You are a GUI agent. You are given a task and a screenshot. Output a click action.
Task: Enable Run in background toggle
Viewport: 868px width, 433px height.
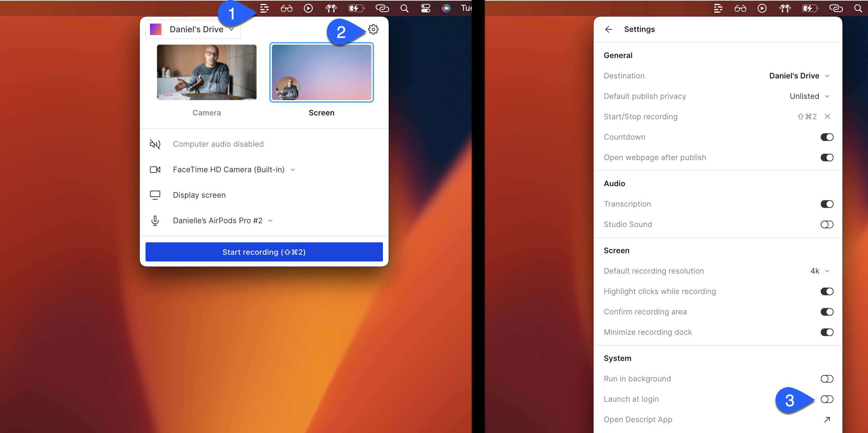[827, 379]
